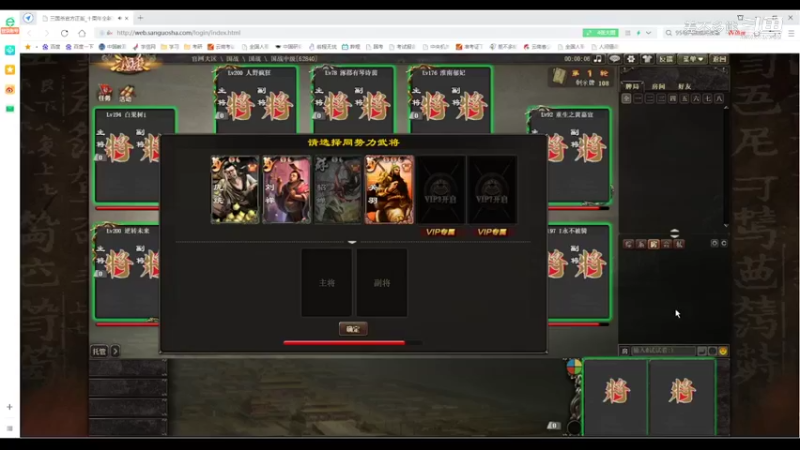Click the 主将 main general slot
The image size is (800, 450).
pyautogui.click(x=327, y=283)
